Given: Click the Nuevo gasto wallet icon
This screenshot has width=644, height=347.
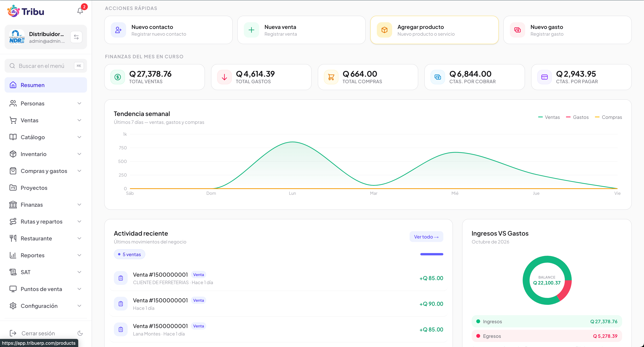Looking at the screenshot, I should coord(517,30).
